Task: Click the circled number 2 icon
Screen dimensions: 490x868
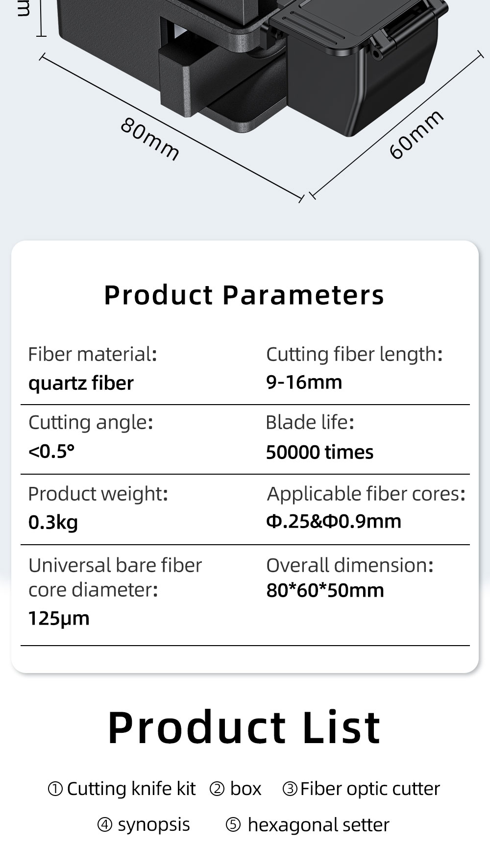Action: click(x=217, y=789)
